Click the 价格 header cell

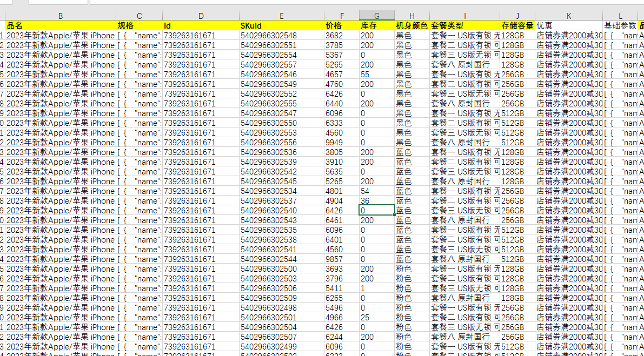pos(342,26)
